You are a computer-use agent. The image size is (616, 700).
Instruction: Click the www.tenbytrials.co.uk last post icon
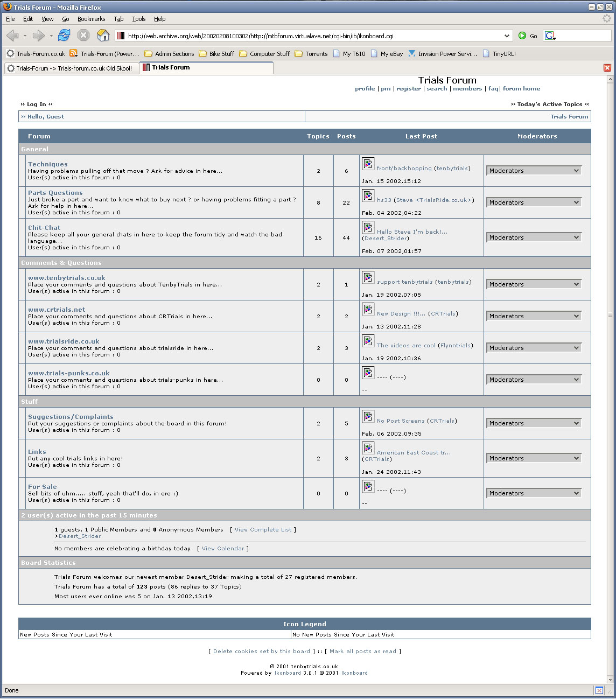point(368,277)
